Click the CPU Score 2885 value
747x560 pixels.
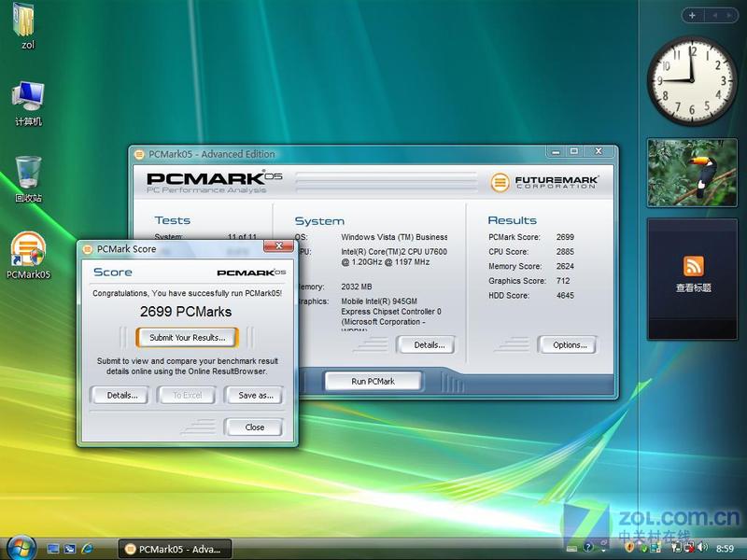pyautogui.click(x=565, y=251)
